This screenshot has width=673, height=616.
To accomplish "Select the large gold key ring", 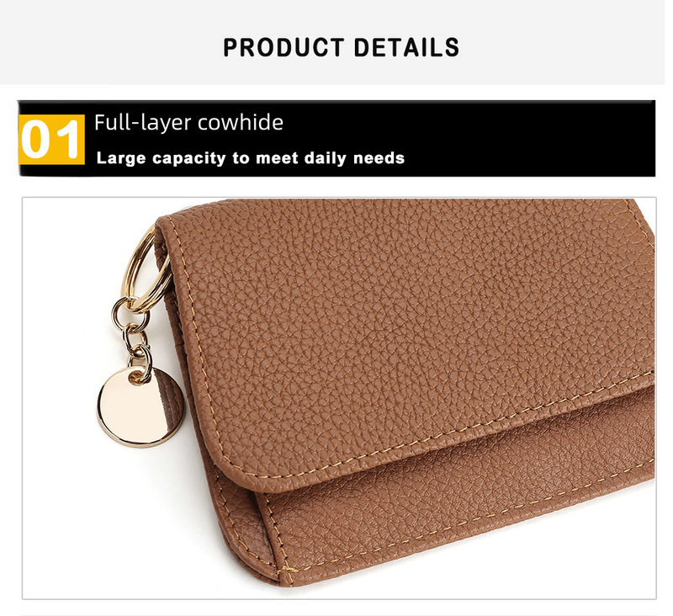I will coord(146,269).
